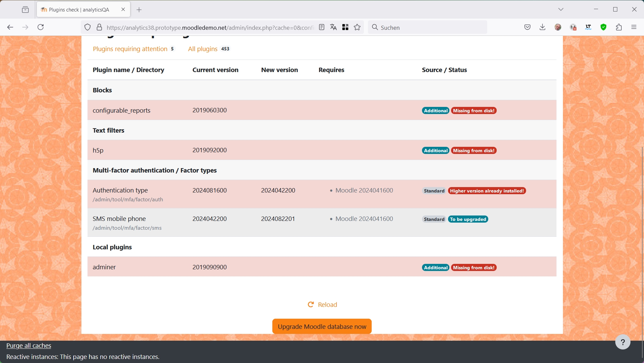Click the page vertical scrollbar

click(x=642, y=252)
